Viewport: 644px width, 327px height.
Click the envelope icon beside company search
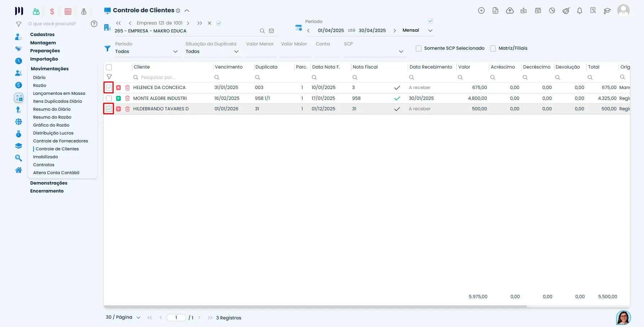[x=272, y=31]
